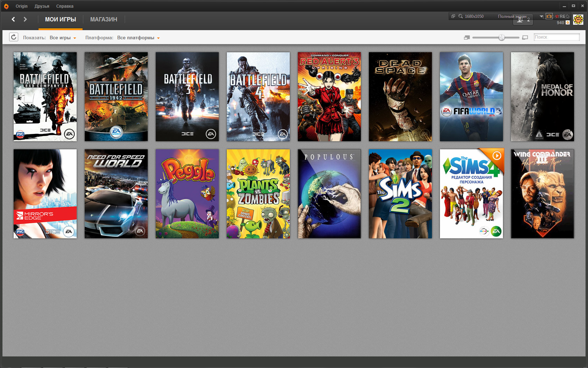This screenshot has width=588, height=368.
Task: Maximize the Origin window
Action: (x=573, y=6)
